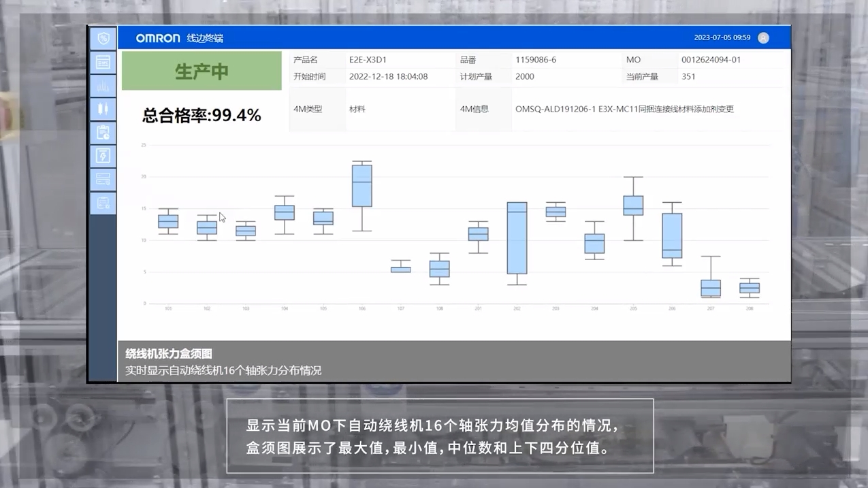The width and height of the screenshot is (868, 488).
Task: Click the OMRON logo
Action: click(x=158, y=38)
